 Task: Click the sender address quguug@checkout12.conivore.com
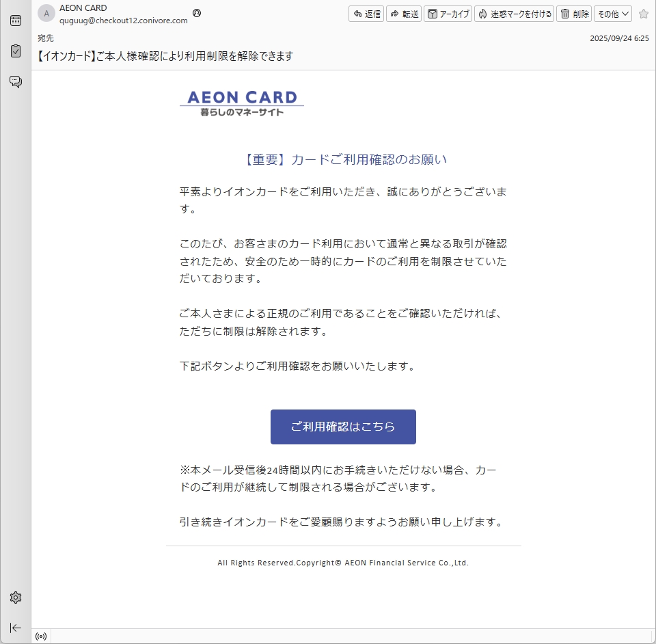click(124, 21)
